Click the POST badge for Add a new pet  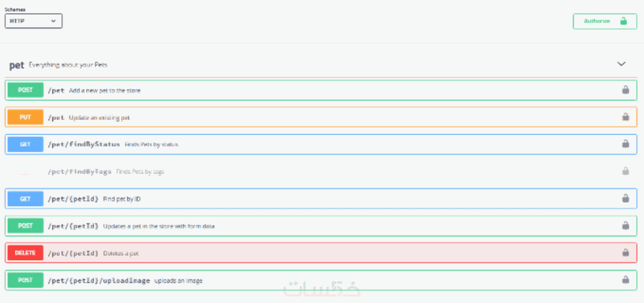(x=26, y=90)
